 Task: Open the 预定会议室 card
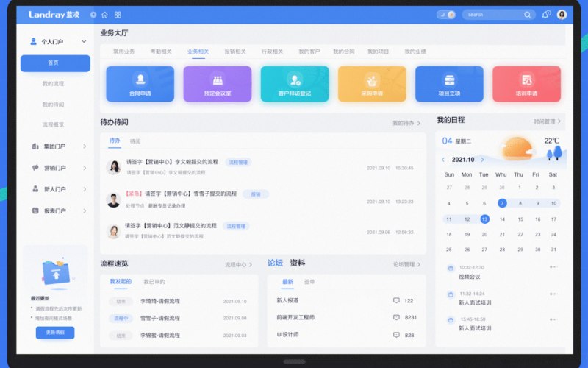coord(218,84)
